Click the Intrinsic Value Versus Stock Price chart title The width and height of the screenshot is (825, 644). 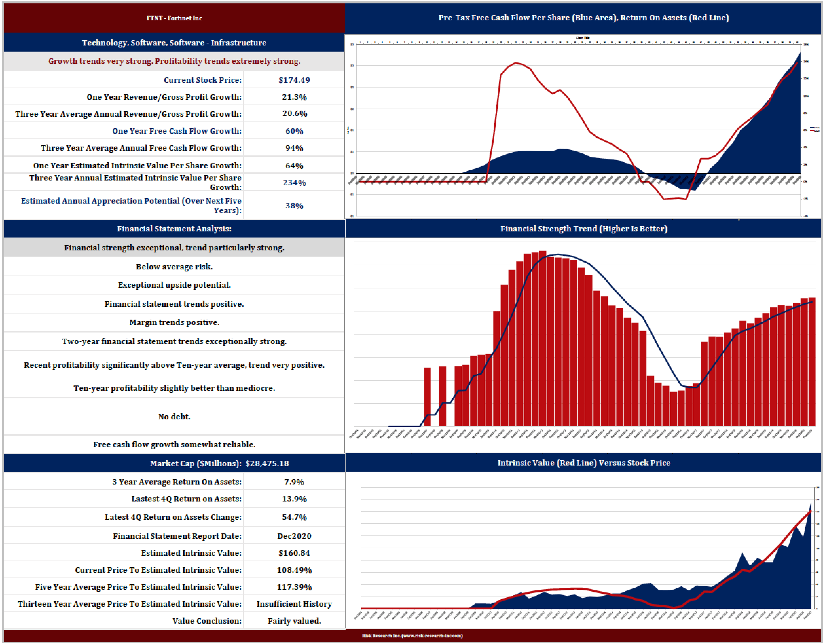[x=584, y=463]
